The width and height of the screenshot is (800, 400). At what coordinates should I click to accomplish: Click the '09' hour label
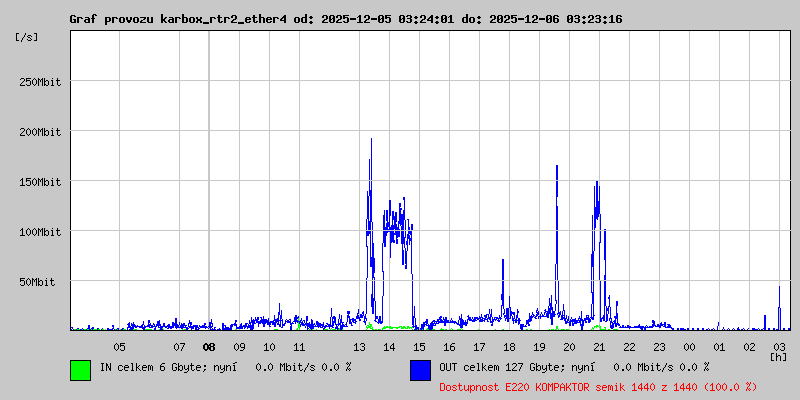point(239,347)
